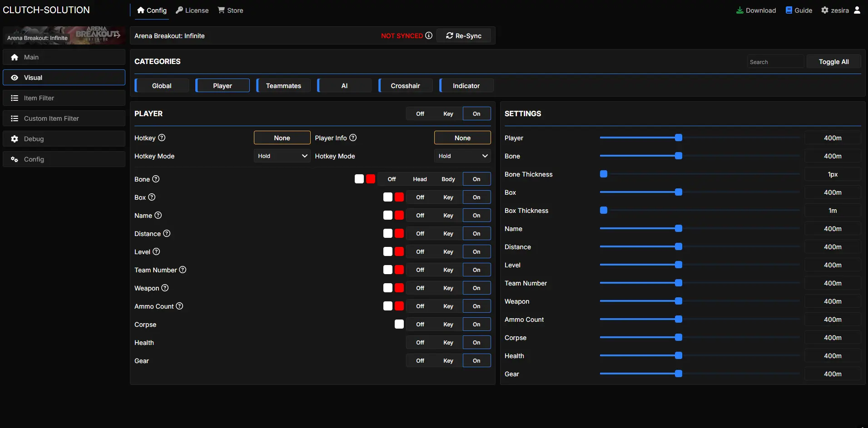Click the help icon next to Bone
This screenshot has height=428, width=868.
[156, 179]
